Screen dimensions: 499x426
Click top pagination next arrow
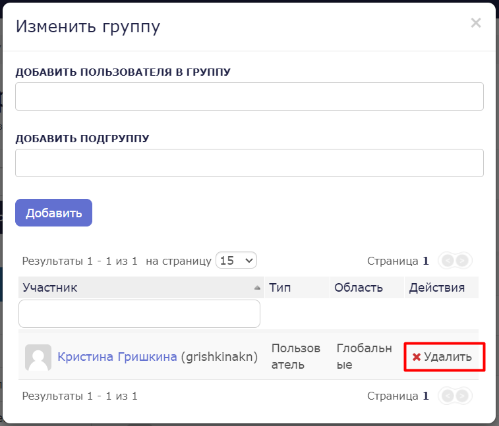(462, 261)
